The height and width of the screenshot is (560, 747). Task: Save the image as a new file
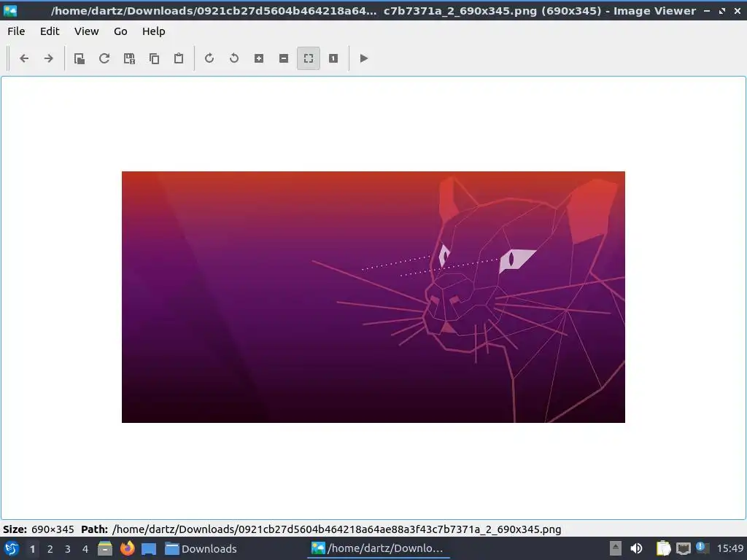pyautogui.click(x=129, y=58)
